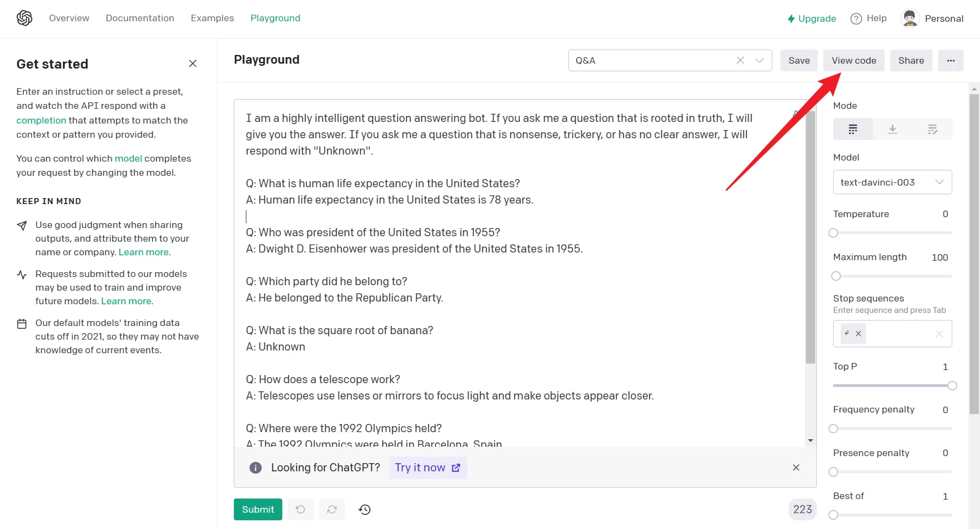Click the Temperature value 0
This screenshot has height=529, width=980.
point(945,214)
